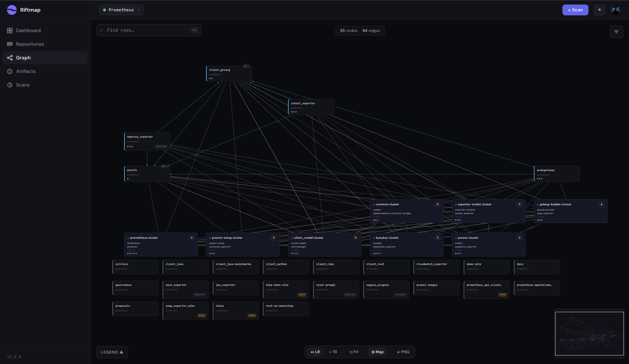Select the cloudwatch_exporter node
629x364 pixels.
(436, 267)
